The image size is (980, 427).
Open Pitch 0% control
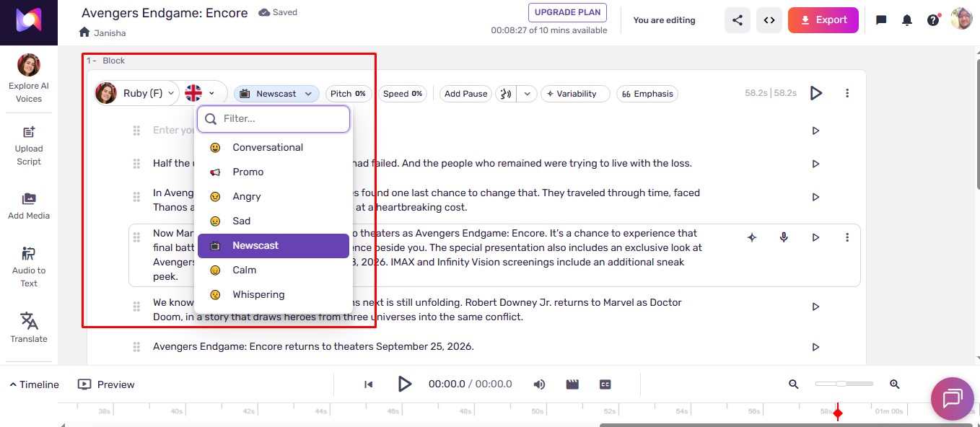pos(349,94)
